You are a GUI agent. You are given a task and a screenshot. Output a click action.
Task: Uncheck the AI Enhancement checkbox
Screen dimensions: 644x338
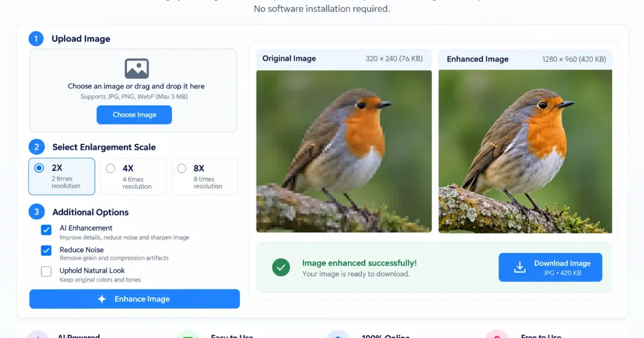(x=46, y=230)
